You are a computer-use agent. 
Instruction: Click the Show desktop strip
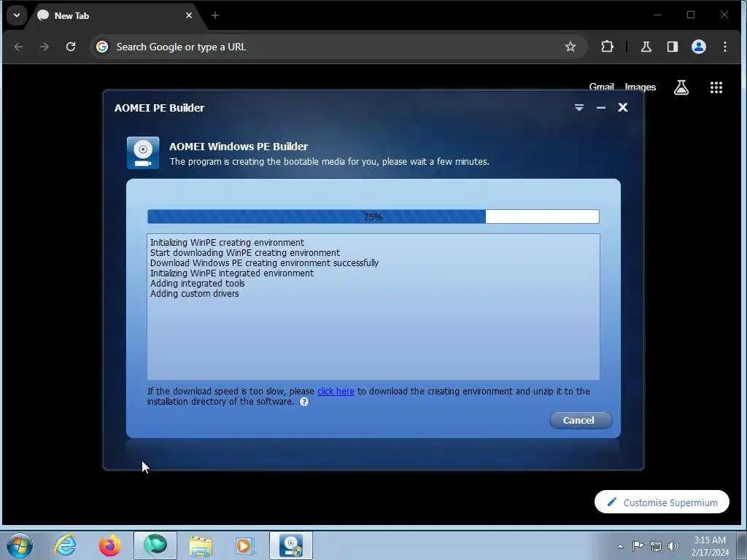point(741,545)
